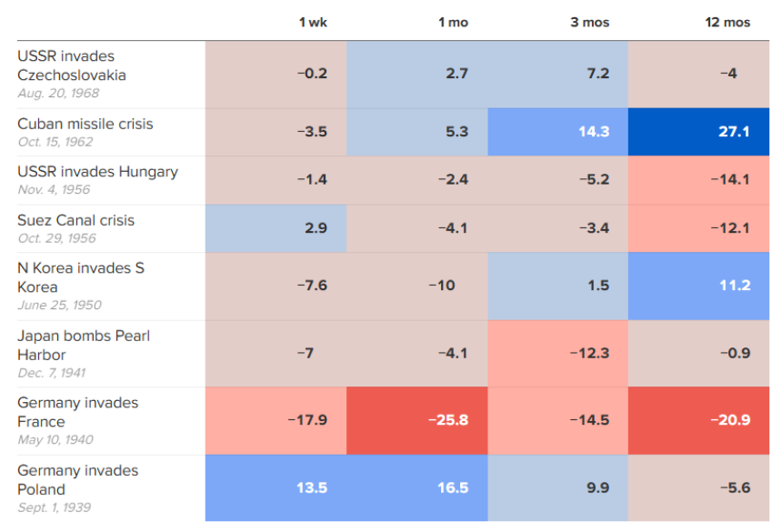This screenshot has width=772, height=532.
Task: Click the "1 mo" column header
Action: [x=453, y=23]
